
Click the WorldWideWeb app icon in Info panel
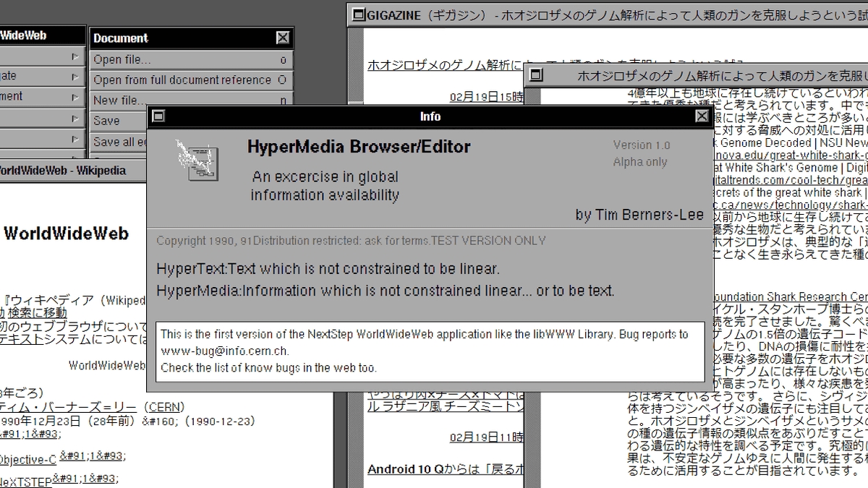197,159
